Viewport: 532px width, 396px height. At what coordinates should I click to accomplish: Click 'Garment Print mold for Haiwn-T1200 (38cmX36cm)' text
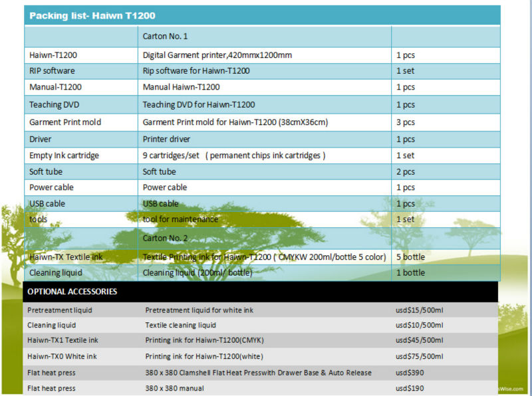tap(235, 122)
